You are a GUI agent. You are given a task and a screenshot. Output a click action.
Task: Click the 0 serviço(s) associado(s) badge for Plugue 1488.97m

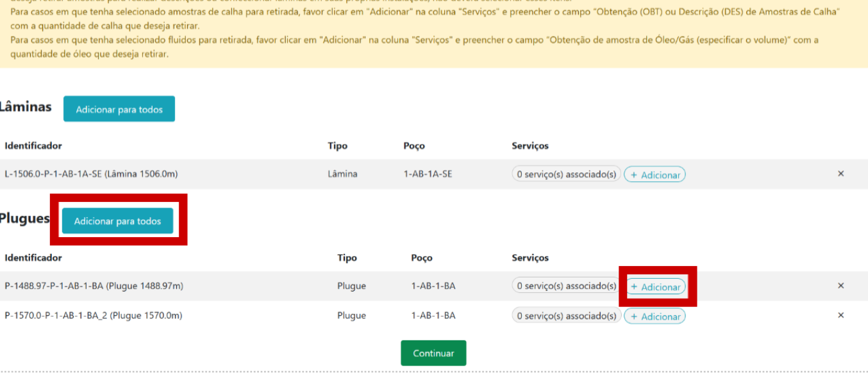pos(566,286)
